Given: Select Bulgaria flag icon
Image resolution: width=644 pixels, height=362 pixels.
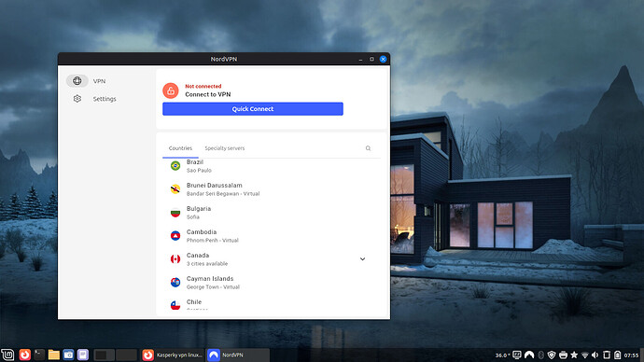Looking at the screenshot, I should pos(175,213).
